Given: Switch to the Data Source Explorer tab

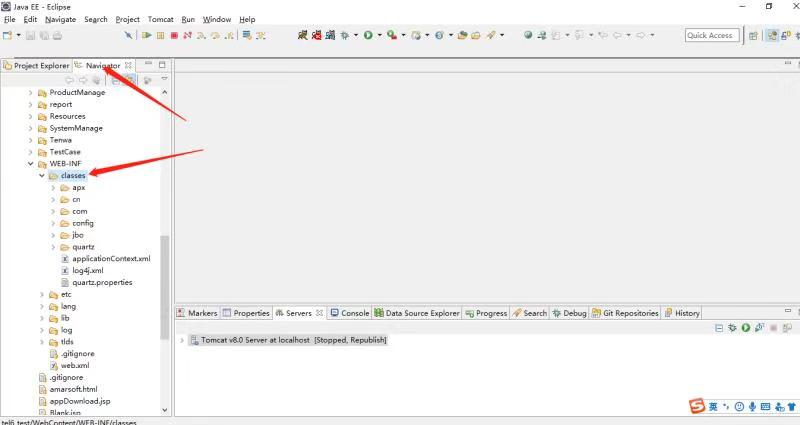Looking at the screenshot, I should [417, 313].
